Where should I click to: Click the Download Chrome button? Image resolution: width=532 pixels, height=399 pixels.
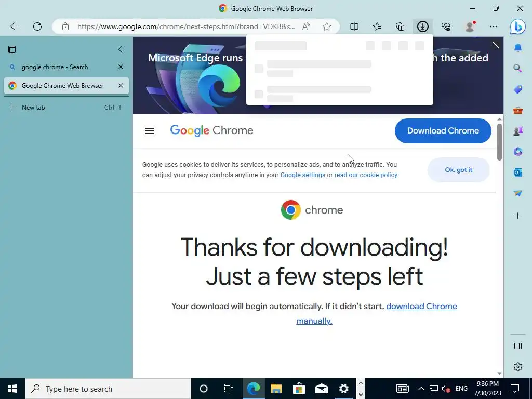[443, 131]
